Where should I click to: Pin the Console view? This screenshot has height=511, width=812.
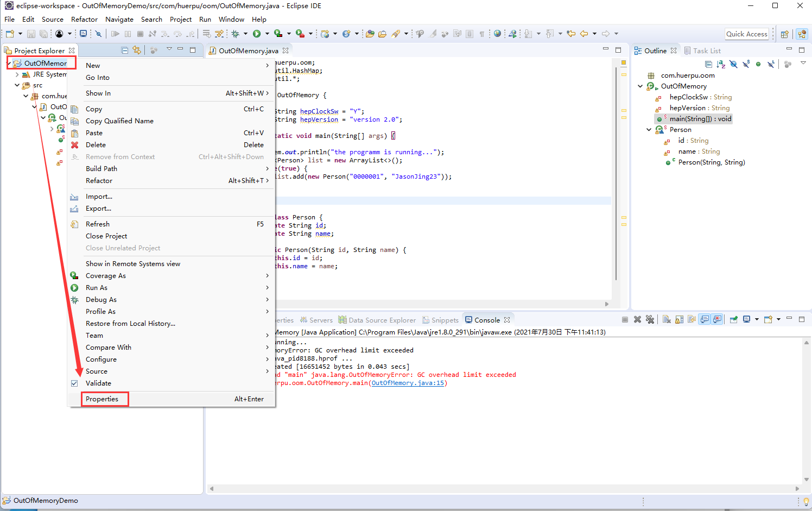tap(734, 320)
